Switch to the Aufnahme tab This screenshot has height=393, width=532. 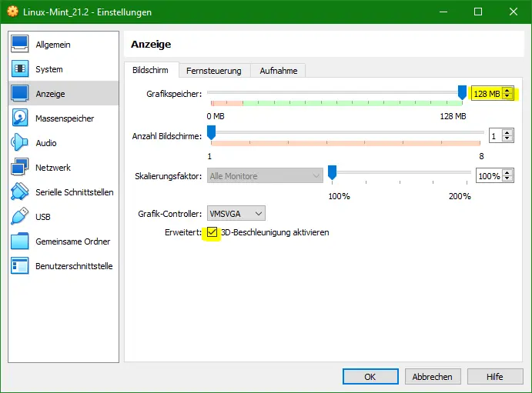tap(278, 71)
